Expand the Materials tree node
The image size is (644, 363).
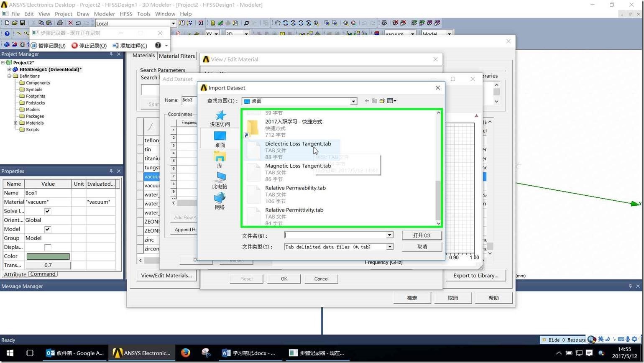pyautogui.click(x=15, y=123)
